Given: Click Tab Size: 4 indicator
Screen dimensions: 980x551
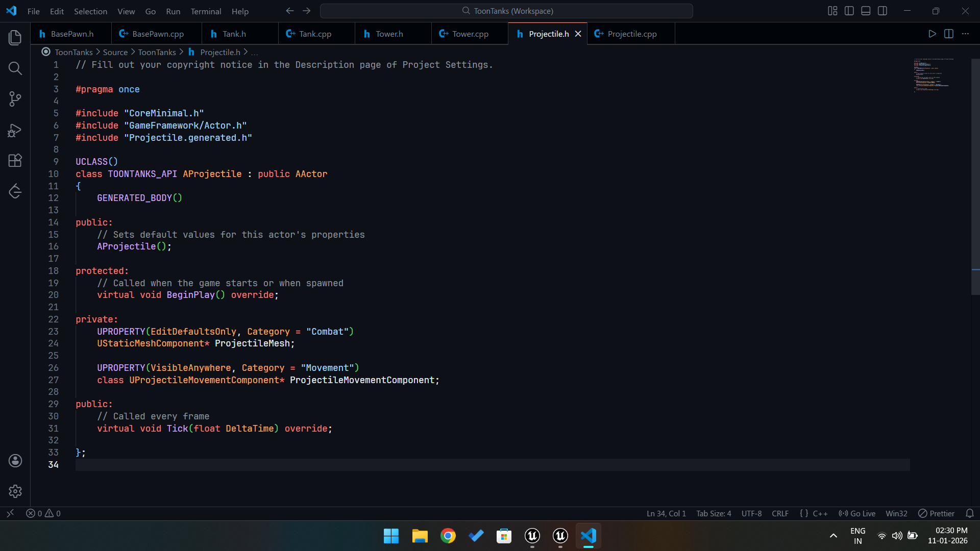Looking at the screenshot, I should click(x=714, y=513).
